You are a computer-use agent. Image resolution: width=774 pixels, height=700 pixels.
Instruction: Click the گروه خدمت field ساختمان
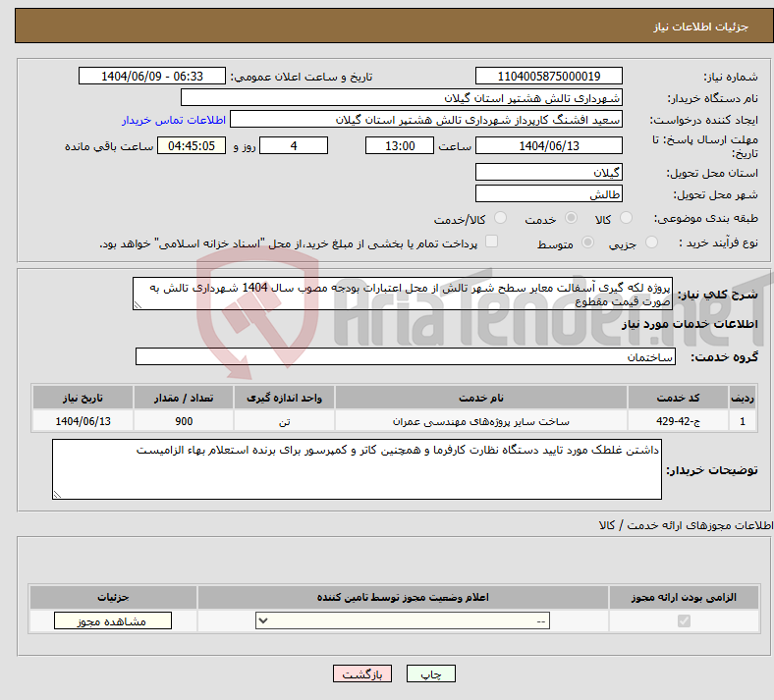click(x=406, y=356)
